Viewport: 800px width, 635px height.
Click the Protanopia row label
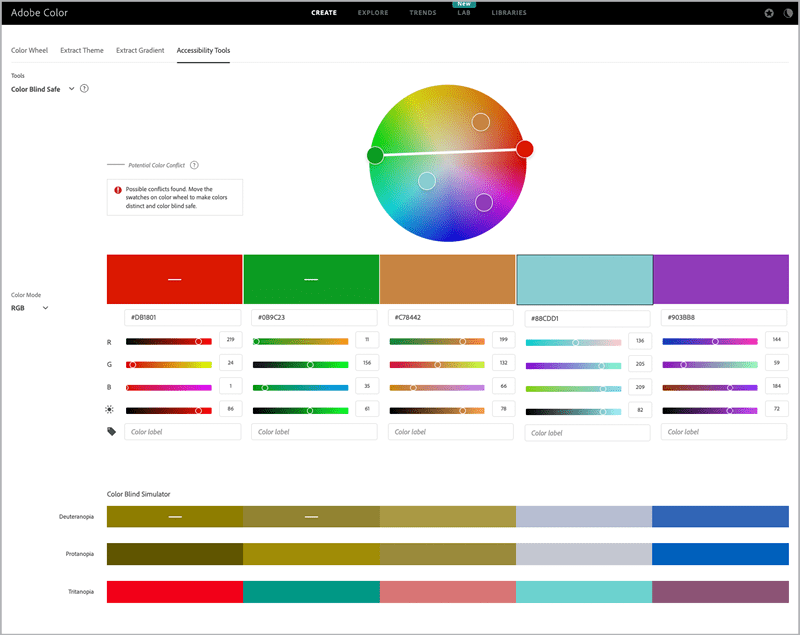(80, 554)
